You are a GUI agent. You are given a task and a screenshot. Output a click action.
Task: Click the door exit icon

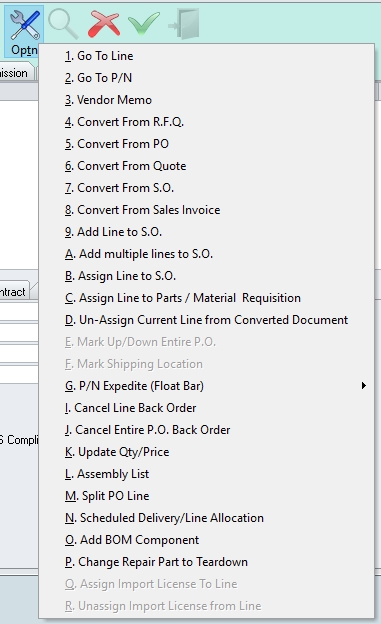click(184, 24)
